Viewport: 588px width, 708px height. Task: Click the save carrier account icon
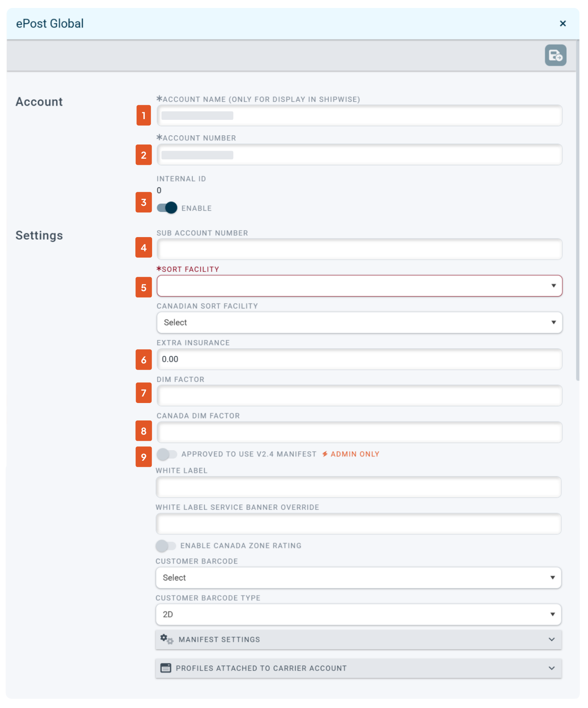pos(555,55)
